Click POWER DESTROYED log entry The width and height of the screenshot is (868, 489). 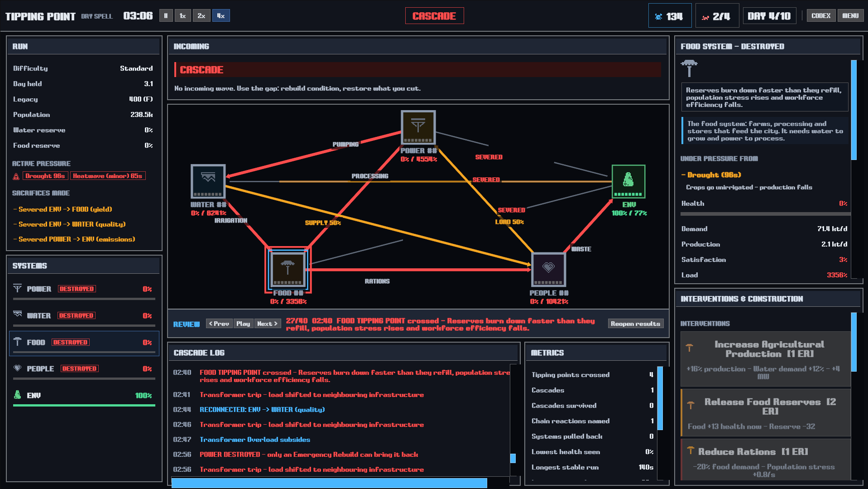point(309,455)
